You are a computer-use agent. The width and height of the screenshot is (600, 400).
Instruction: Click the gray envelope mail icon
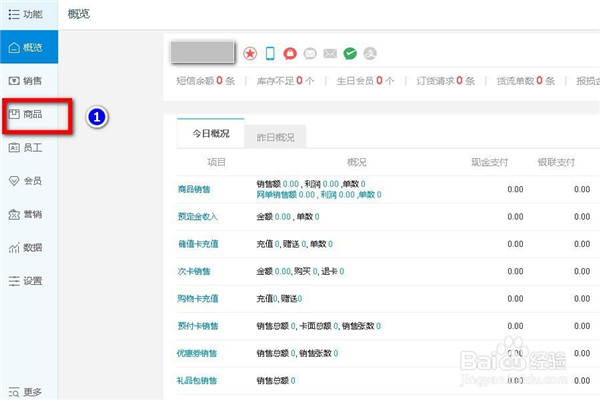(310, 53)
